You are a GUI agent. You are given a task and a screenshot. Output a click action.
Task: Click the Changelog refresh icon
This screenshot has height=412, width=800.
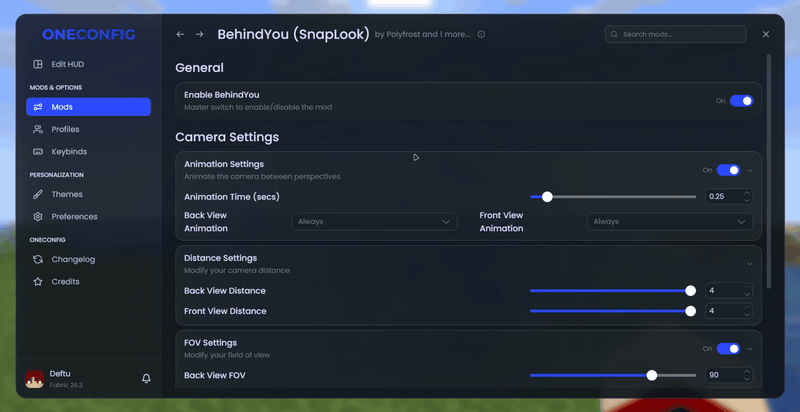(38, 260)
